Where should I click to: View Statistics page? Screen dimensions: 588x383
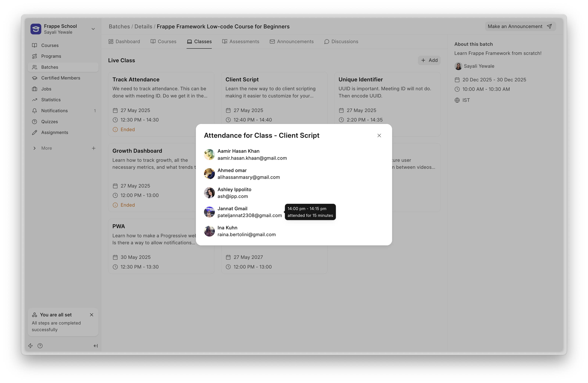pyautogui.click(x=63, y=100)
